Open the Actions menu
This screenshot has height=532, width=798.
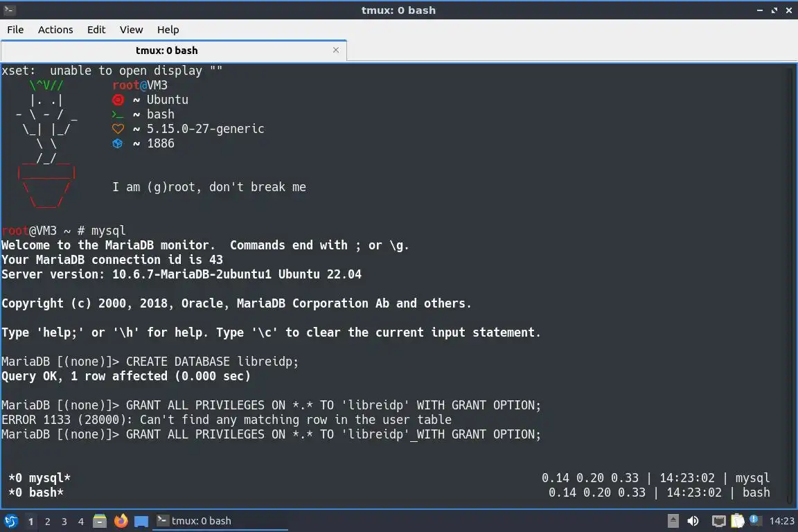click(55, 30)
